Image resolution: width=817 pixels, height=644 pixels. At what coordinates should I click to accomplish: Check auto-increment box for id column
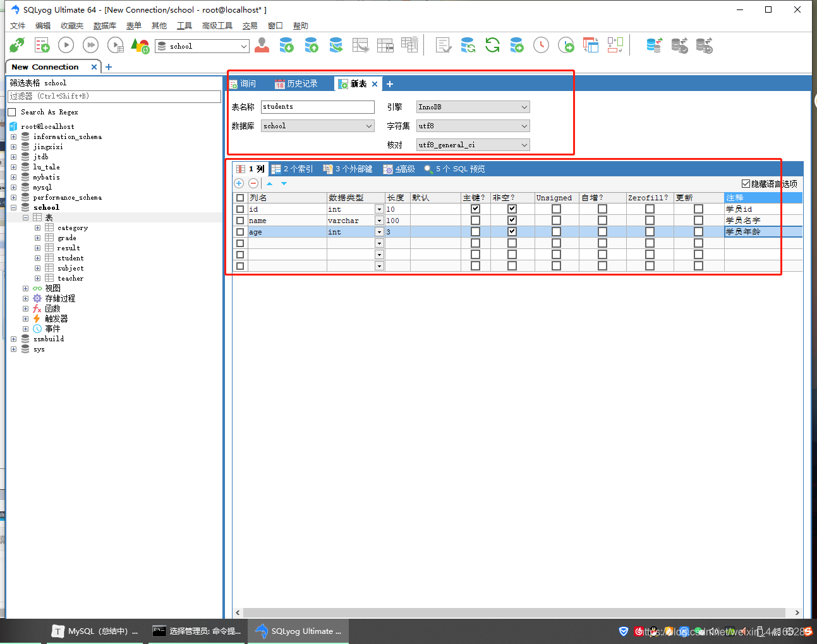(x=602, y=209)
